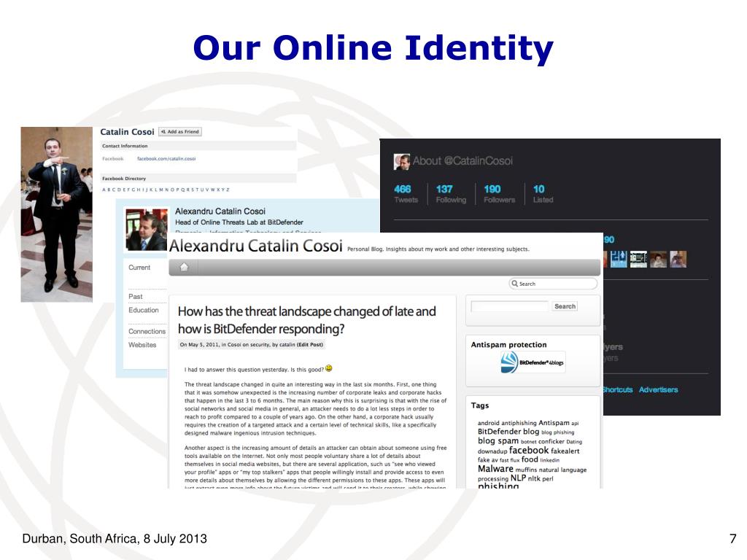Select the Current section in LinkedIn
The height and width of the screenshot is (560, 747).
(139, 268)
